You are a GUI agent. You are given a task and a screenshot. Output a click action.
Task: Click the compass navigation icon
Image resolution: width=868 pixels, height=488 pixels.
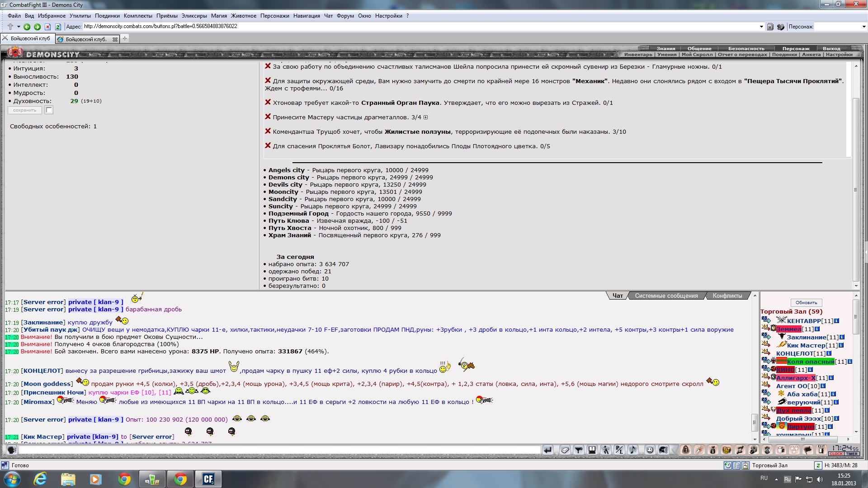coord(699,450)
